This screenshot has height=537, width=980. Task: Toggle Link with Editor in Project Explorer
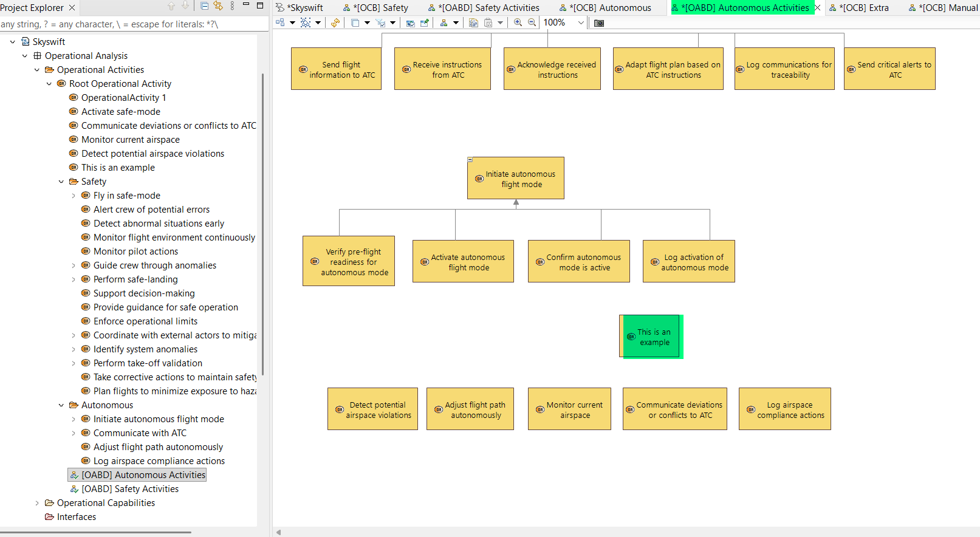click(218, 6)
